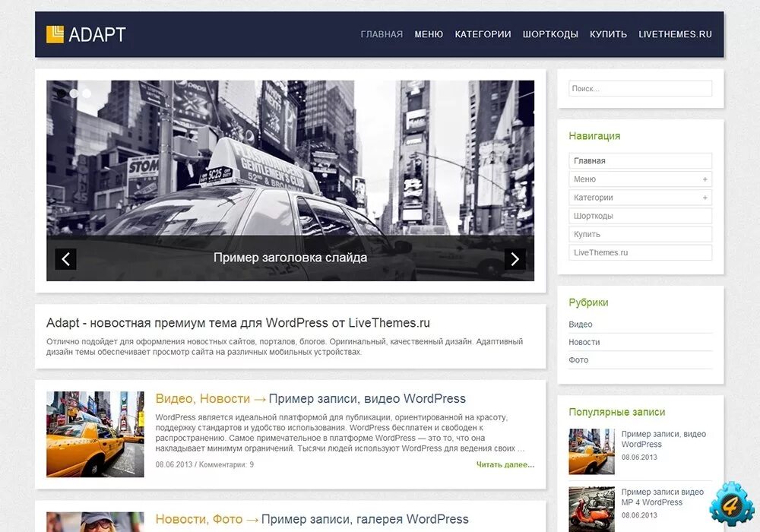Open КАТЕГОРИИ in top navigation

(x=483, y=34)
